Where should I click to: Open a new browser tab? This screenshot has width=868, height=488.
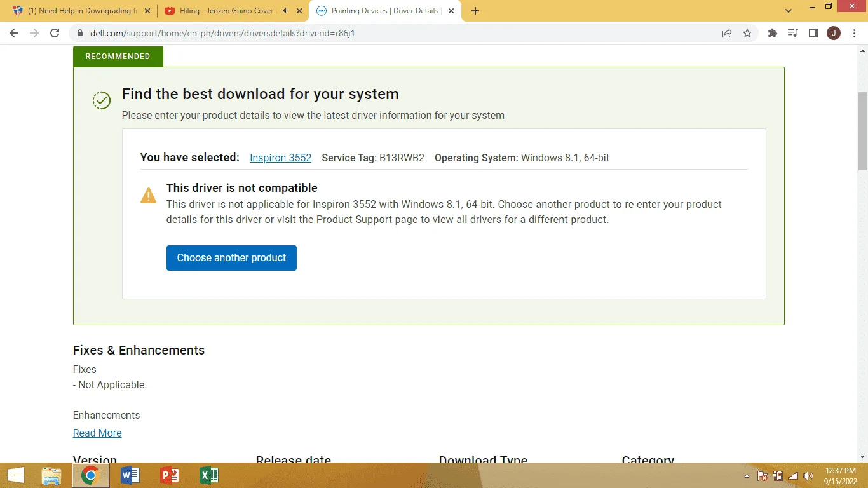tap(475, 11)
